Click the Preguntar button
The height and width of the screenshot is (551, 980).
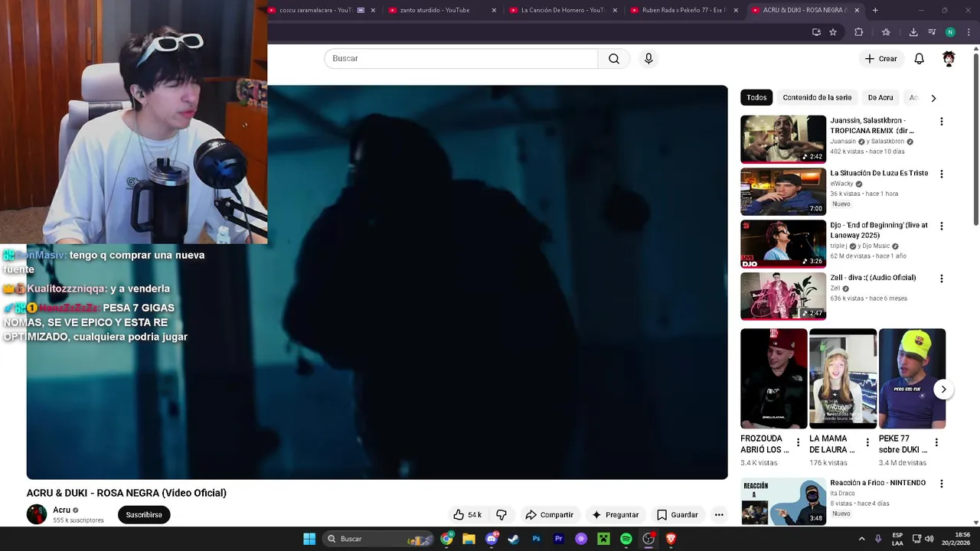click(615, 515)
